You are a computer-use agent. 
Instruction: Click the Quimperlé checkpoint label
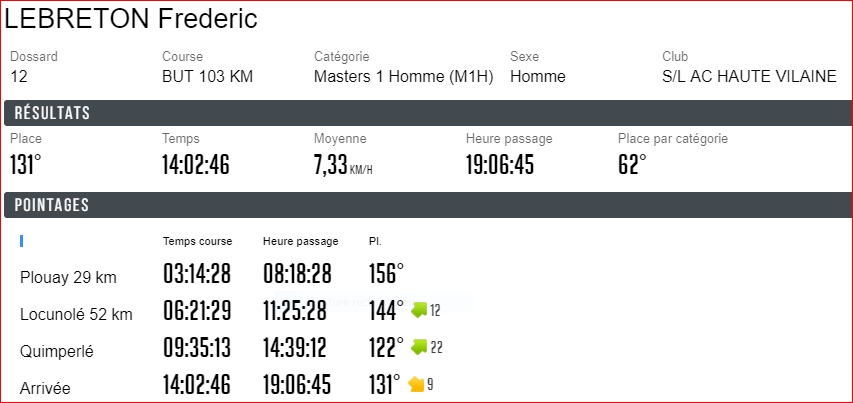point(57,351)
